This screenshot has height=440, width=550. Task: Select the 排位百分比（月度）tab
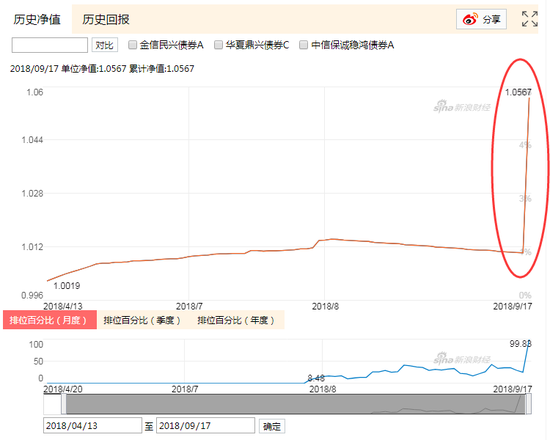[50, 320]
